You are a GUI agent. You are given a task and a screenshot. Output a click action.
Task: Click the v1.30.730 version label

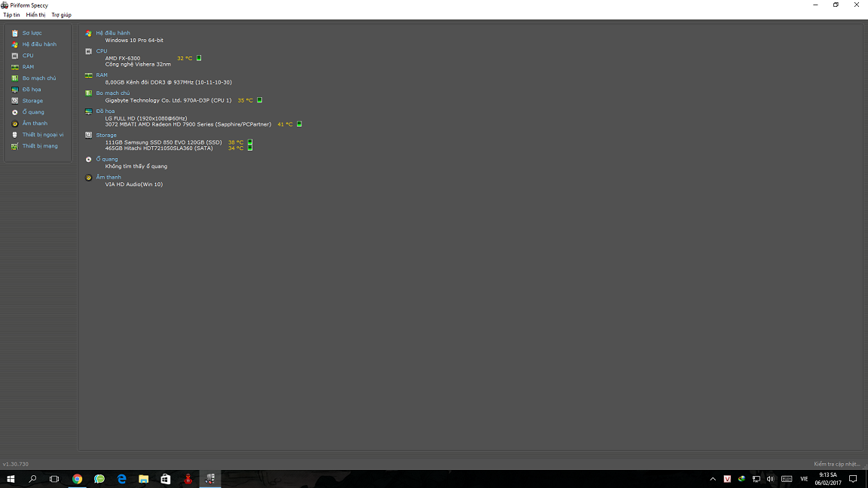click(16, 464)
